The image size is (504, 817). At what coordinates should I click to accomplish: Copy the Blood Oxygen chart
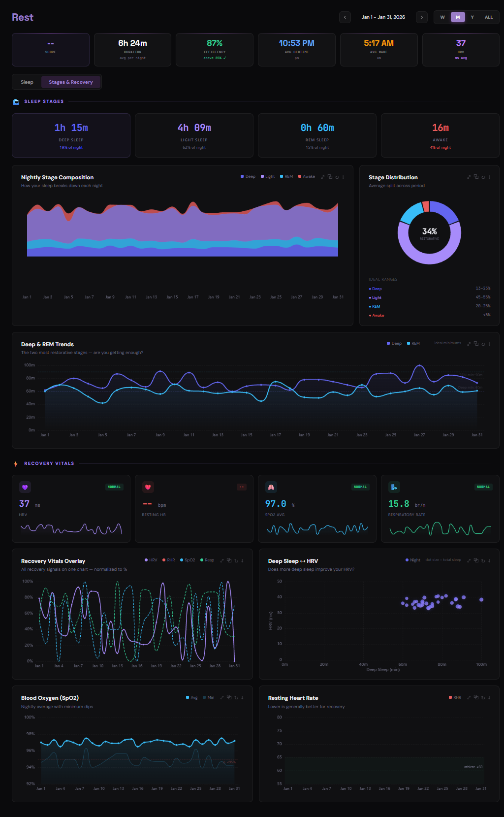coord(229,697)
